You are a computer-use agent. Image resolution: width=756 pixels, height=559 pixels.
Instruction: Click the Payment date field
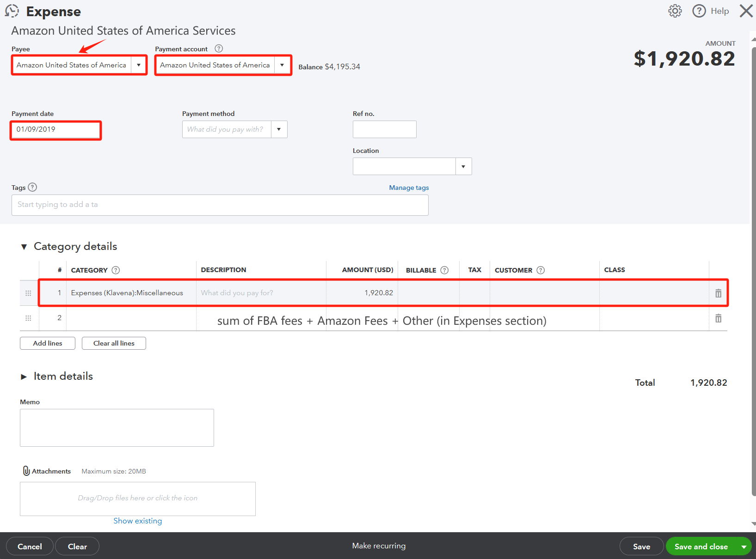(x=55, y=130)
